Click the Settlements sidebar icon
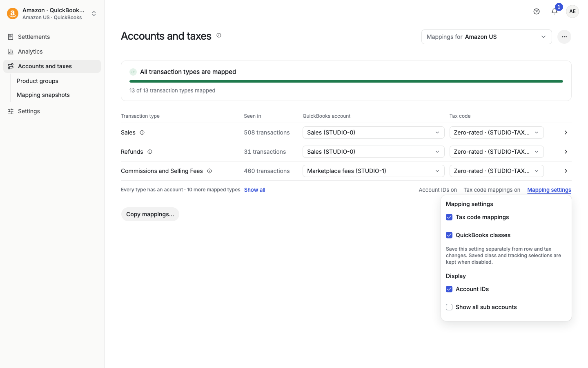588x368 pixels. tap(11, 37)
